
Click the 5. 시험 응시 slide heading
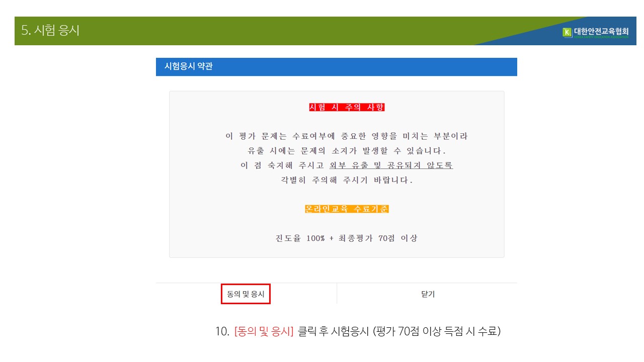coord(50,31)
